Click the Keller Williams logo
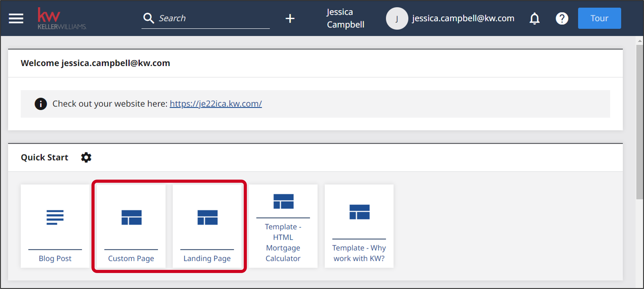Image resolution: width=644 pixels, height=289 pixels. [x=62, y=18]
